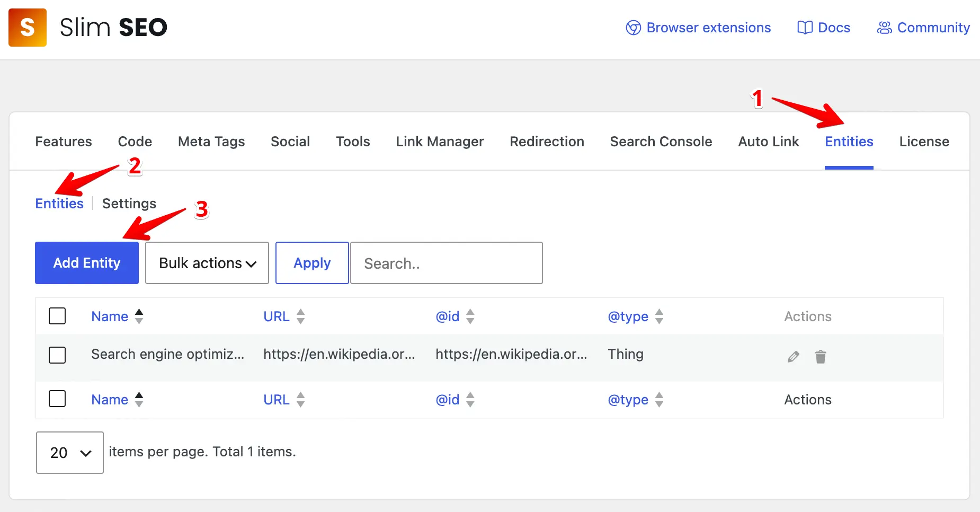Open the Bulk actions dropdown
This screenshot has height=512, width=980.
pyautogui.click(x=207, y=263)
